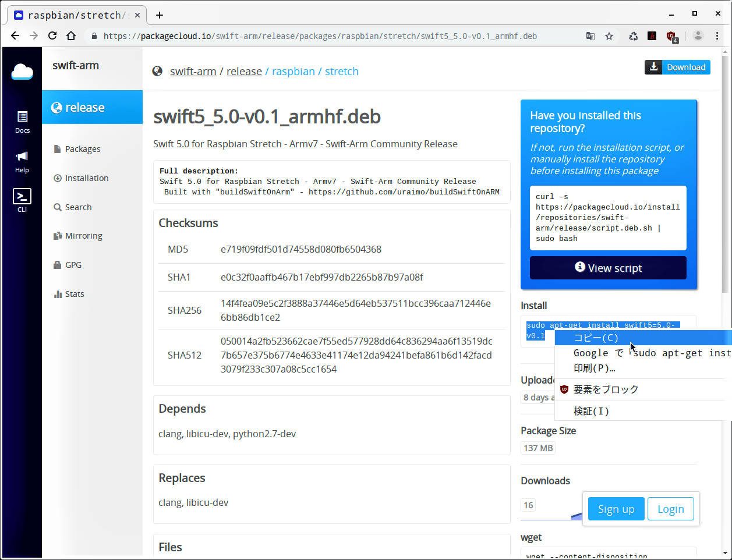Choose 要素をブロック in the context menu
Screen dimensions: 732x560
[643, 389]
